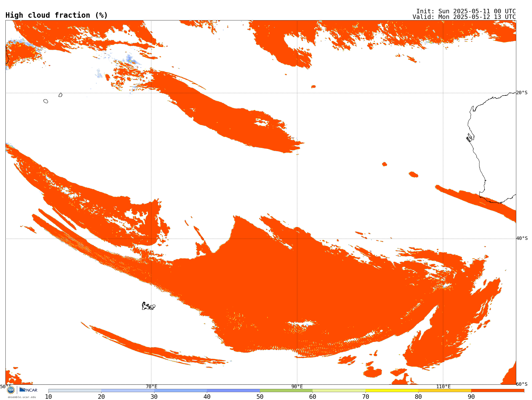Screen dimensions: 532x400
Task: Click the 30–50 blue colorbar segment
Action: [207, 391]
